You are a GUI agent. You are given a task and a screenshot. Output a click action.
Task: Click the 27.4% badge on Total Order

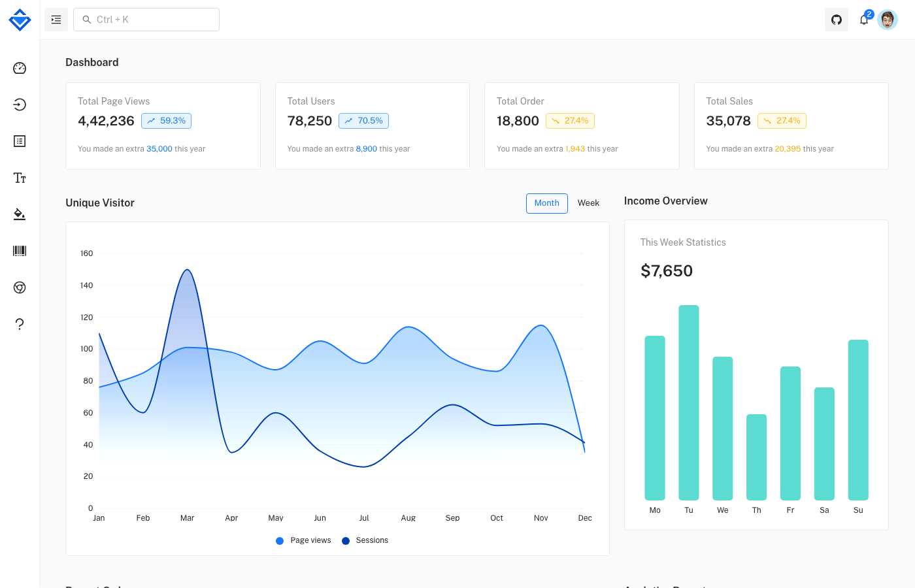[570, 121]
